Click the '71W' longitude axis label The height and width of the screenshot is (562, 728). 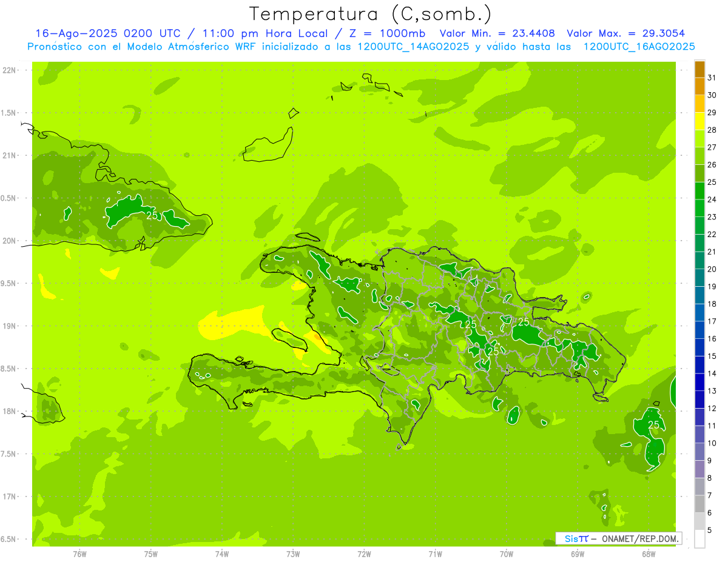(435, 554)
